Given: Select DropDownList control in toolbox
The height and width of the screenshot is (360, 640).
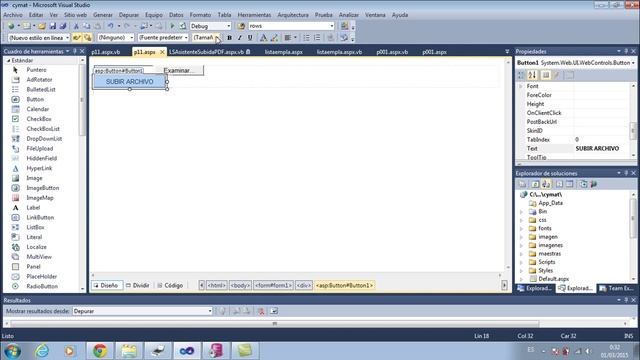Looking at the screenshot, I should click(x=44, y=138).
